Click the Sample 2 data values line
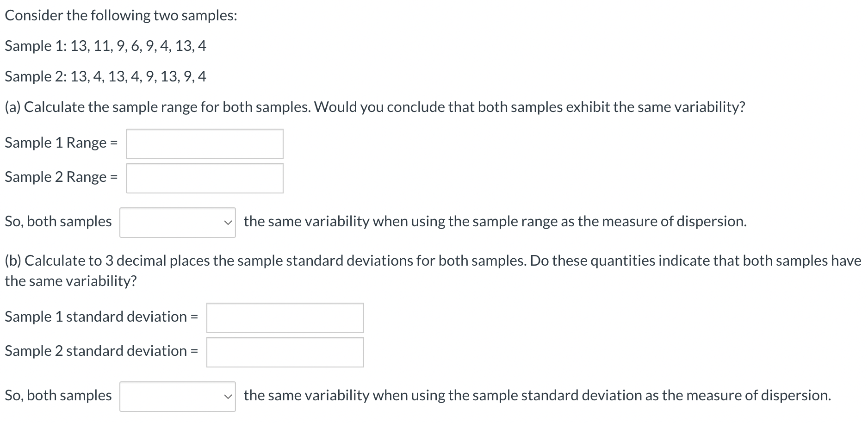868x423 pixels. tap(105, 76)
